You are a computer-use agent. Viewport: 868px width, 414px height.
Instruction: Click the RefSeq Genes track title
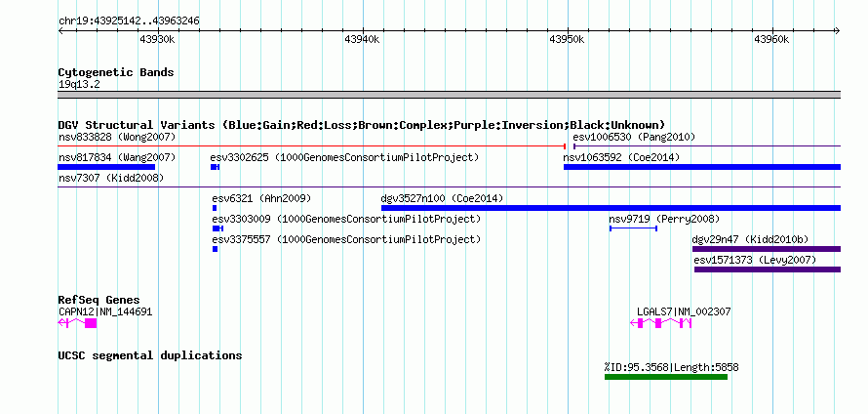pos(99,300)
